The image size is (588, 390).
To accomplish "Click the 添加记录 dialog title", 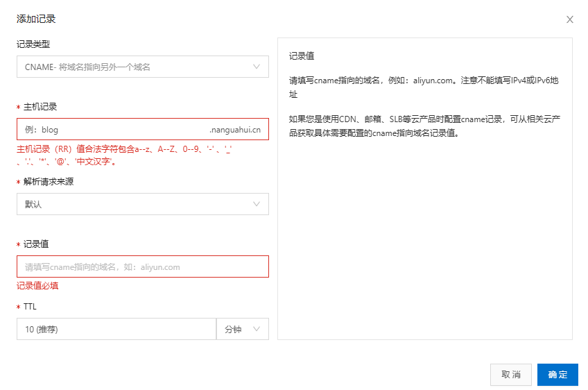I will click(36, 19).
